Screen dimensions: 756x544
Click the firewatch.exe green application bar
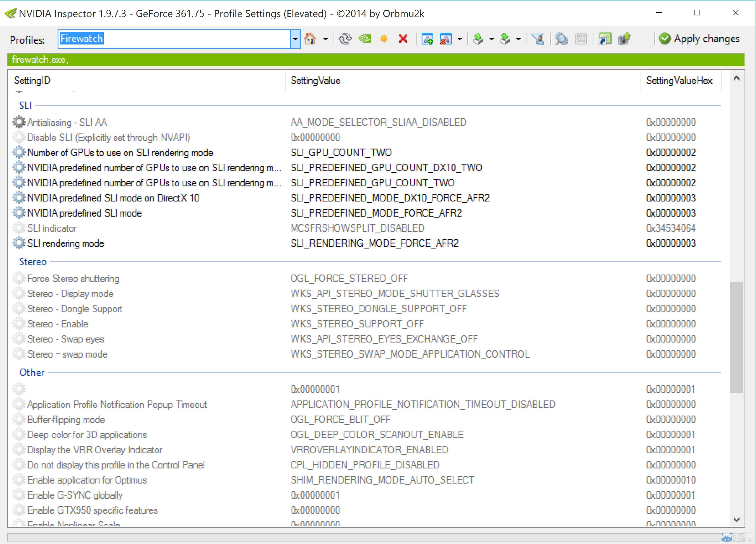point(376,60)
